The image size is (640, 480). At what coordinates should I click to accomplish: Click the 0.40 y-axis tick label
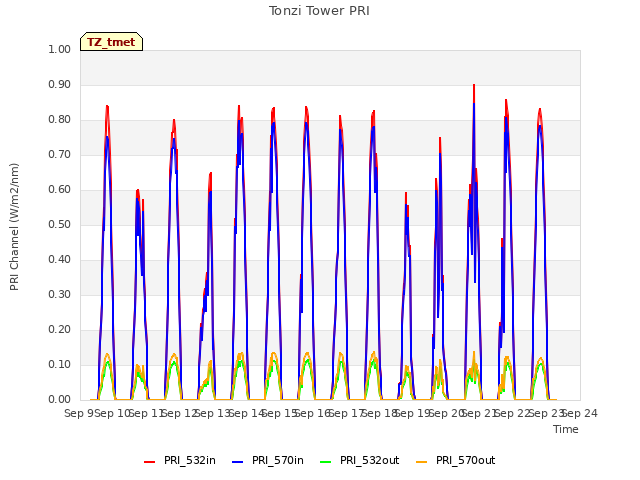point(60,260)
